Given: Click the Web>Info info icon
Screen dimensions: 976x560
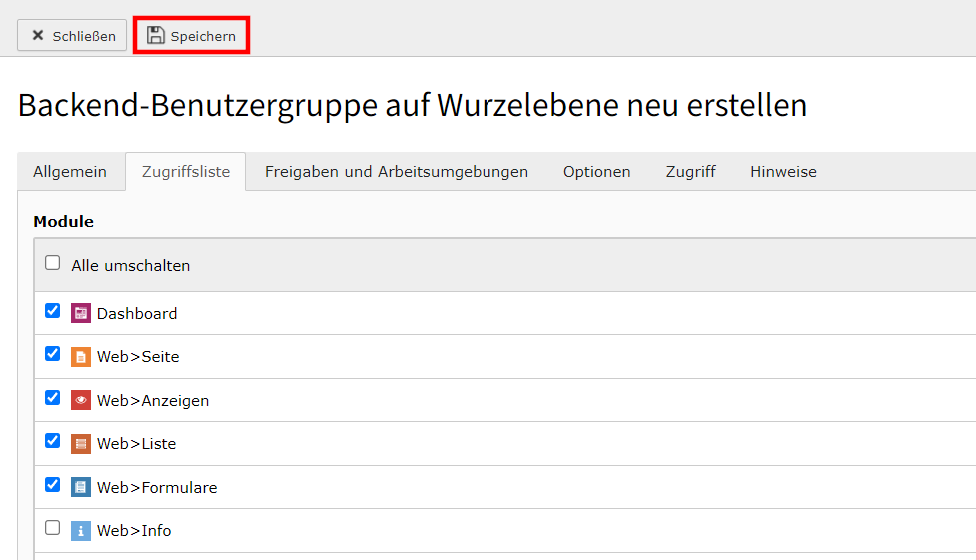Looking at the screenshot, I should pyautogui.click(x=80, y=531).
